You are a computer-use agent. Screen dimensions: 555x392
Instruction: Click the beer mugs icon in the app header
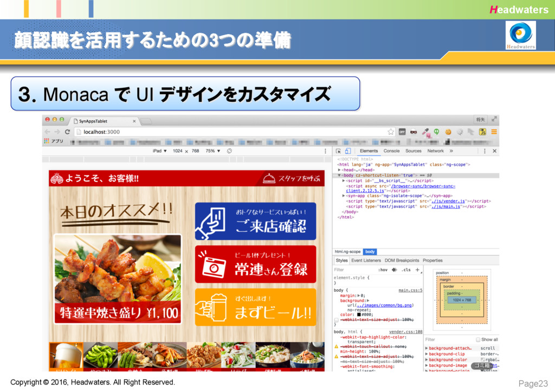tap(56, 179)
